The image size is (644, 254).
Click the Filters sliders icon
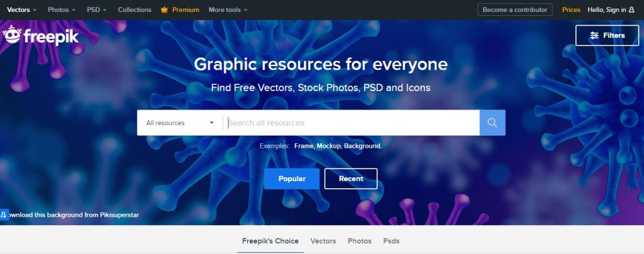pyautogui.click(x=594, y=35)
